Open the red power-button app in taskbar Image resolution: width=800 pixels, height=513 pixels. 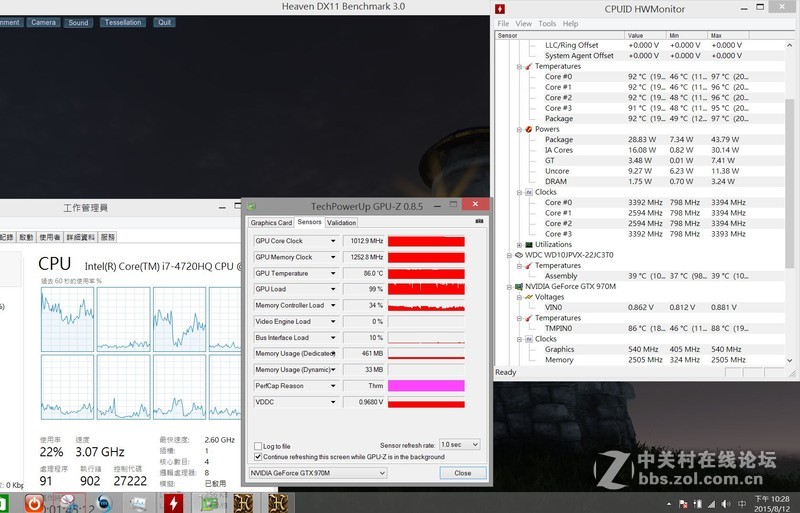(x=34, y=503)
